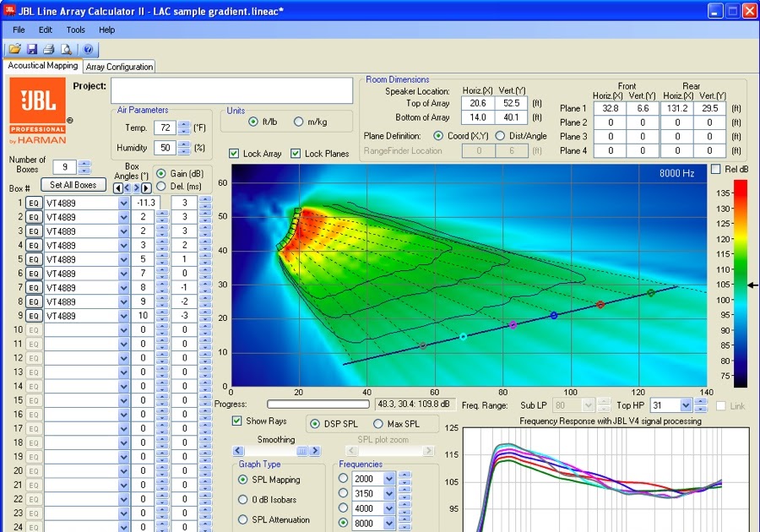Click the Print icon in toolbar

[x=49, y=49]
